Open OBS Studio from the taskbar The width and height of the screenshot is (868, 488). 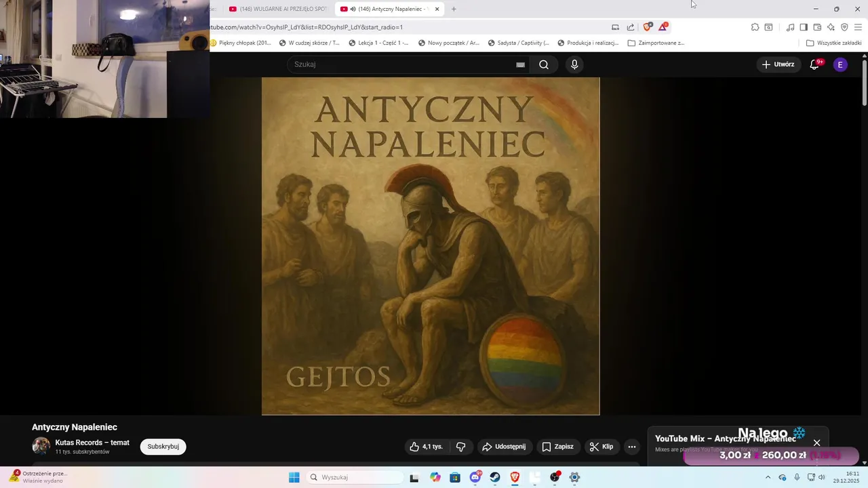[555, 477]
